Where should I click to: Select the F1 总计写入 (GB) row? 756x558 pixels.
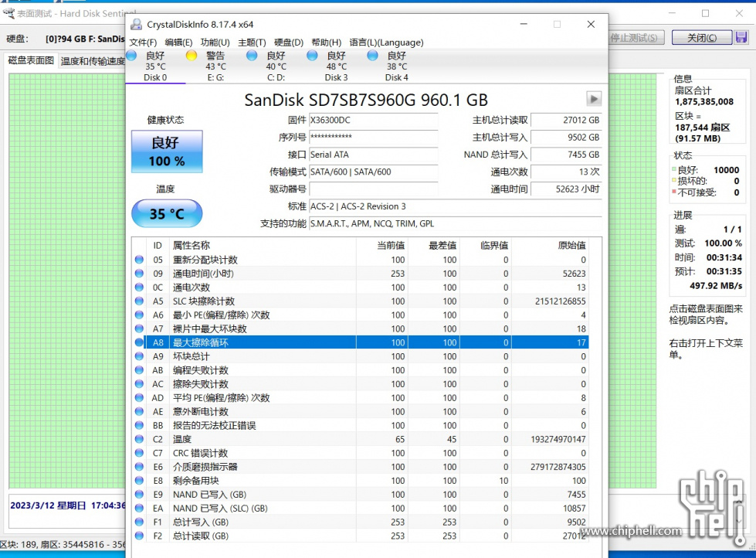tap(360, 522)
